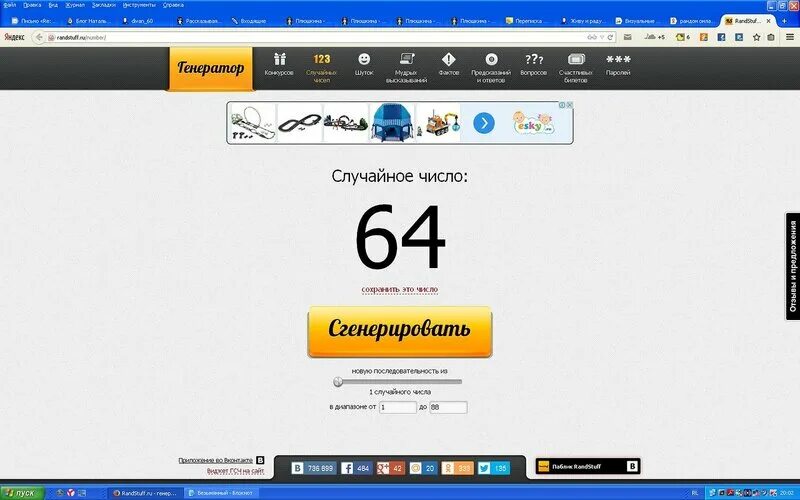Click the bookmark star icon
The height and width of the screenshot is (500, 800).
click(757, 37)
